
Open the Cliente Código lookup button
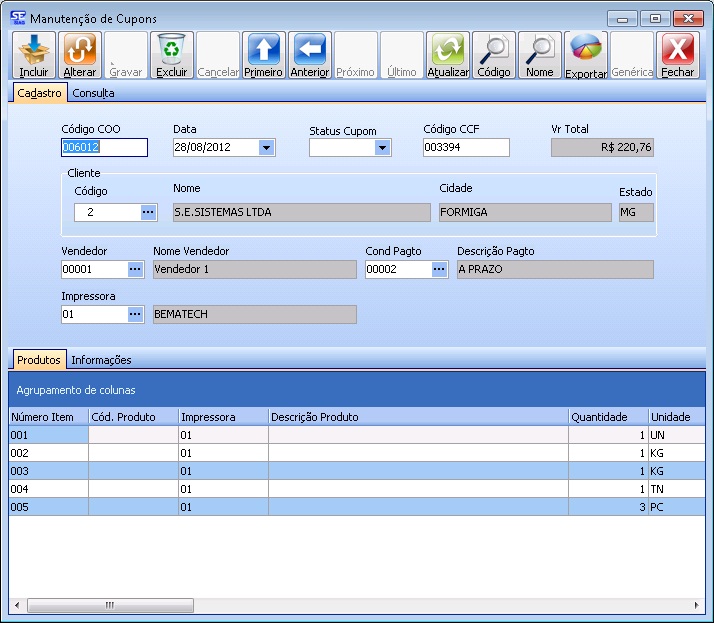pos(148,212)
